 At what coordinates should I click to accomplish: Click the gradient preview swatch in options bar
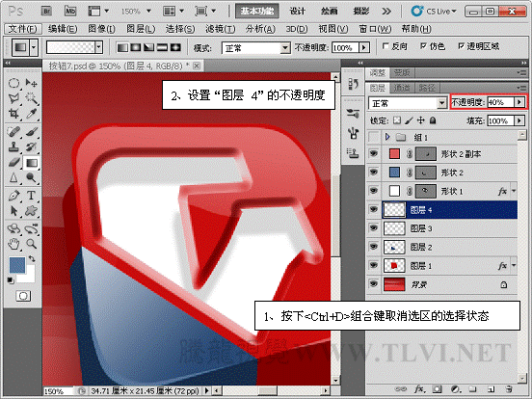pyautogui.click(x=70, y=47)
